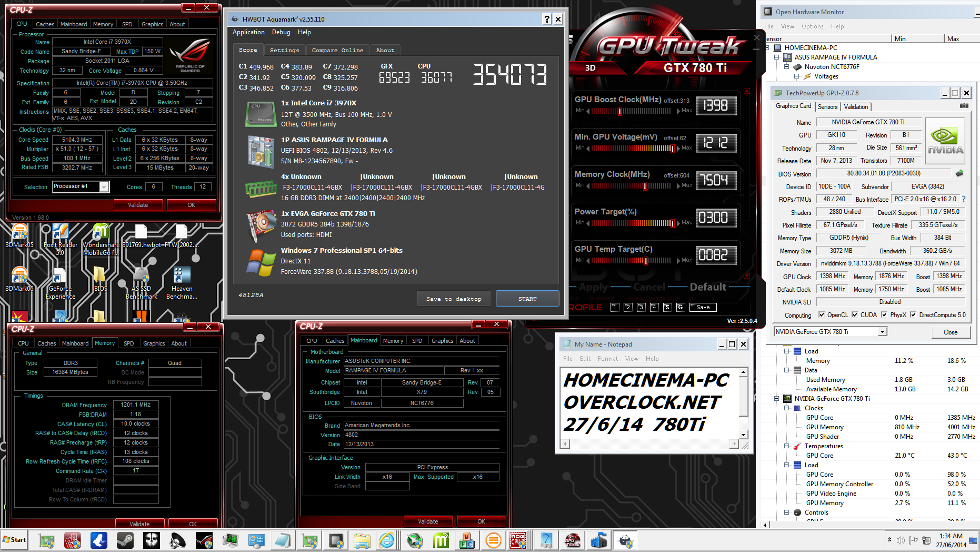
Task: Click Validate in the CPU-Z CPU window
Action: tap(138, 205)
